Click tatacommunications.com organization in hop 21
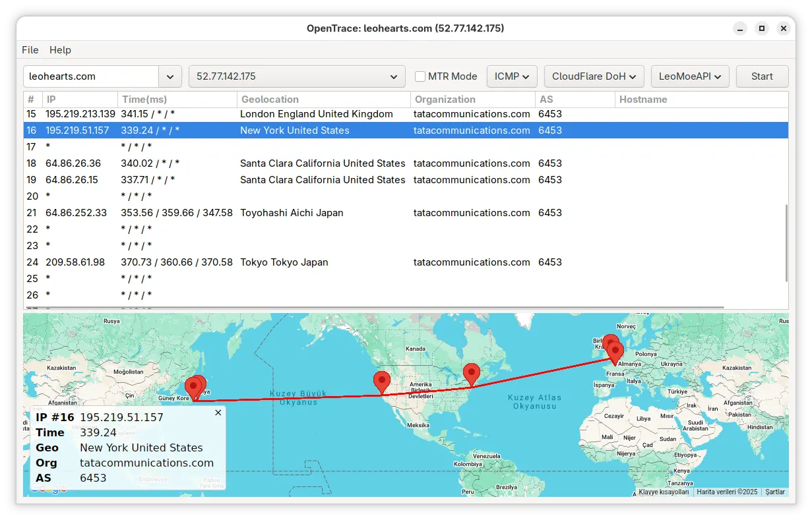Viewport: 812px width, 520px height. click(x=472, y=213)
